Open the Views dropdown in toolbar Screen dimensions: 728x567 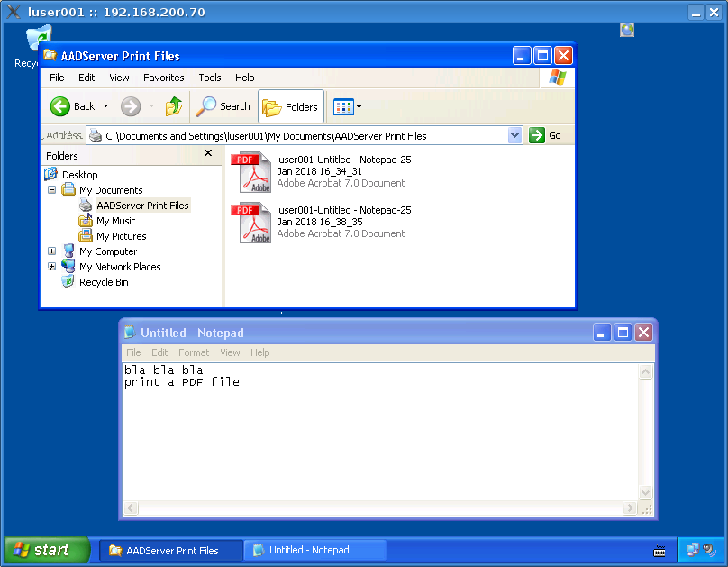point(348,106)
